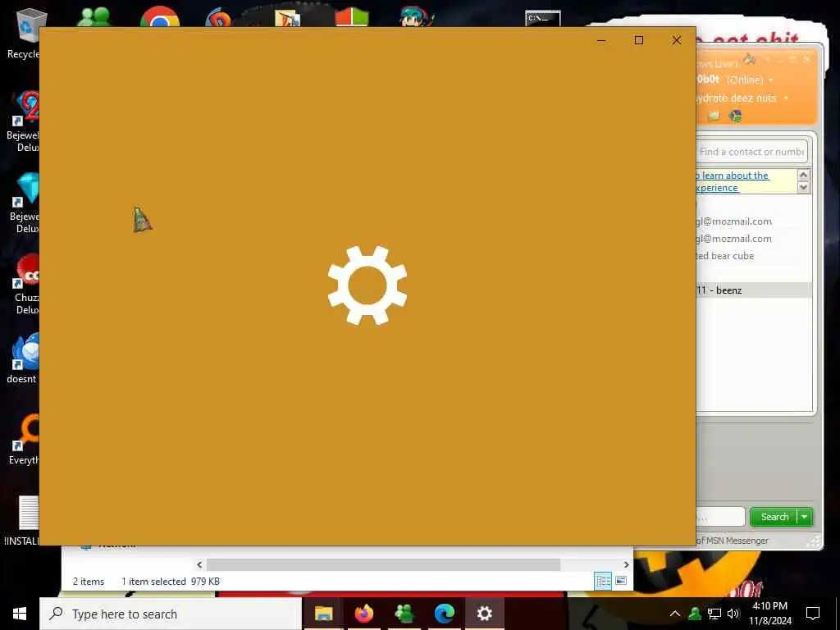Click the MSN globe icon in Messenger
Viewport: 840px width, 630px height.
[736, 116]
